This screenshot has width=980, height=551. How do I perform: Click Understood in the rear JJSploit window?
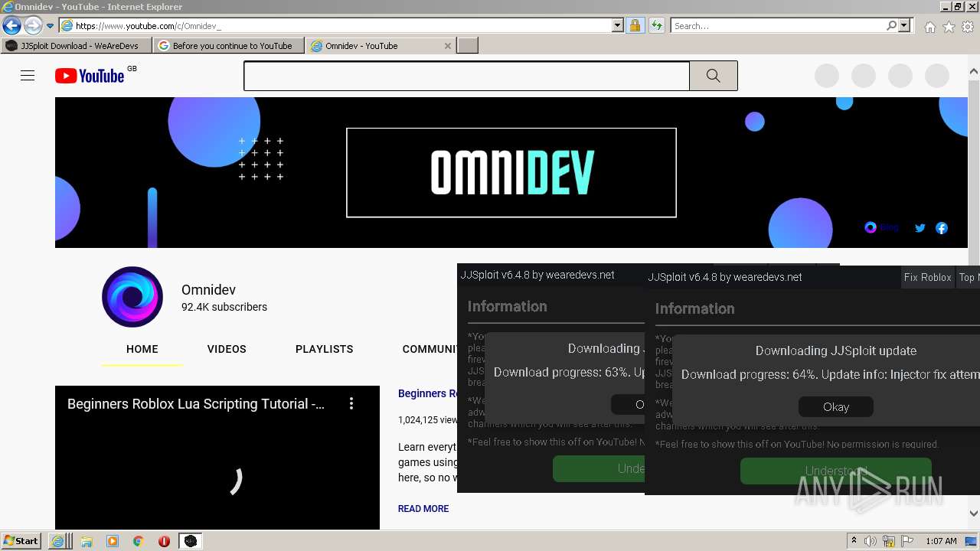click(x=599, y=468)
